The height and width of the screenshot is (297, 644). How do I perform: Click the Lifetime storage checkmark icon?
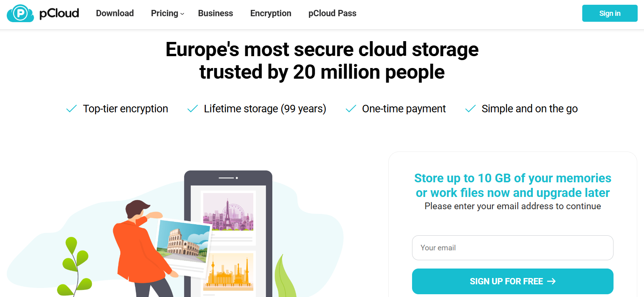(192, 109)
